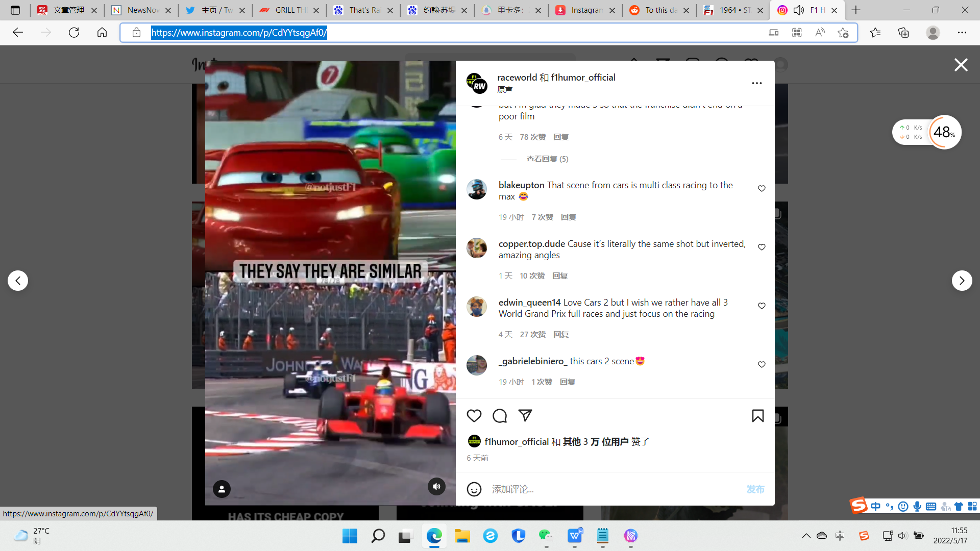Screen dimensions: 980x551
Task: Open tab actions menu icon
Action: (x=15, y=10)
